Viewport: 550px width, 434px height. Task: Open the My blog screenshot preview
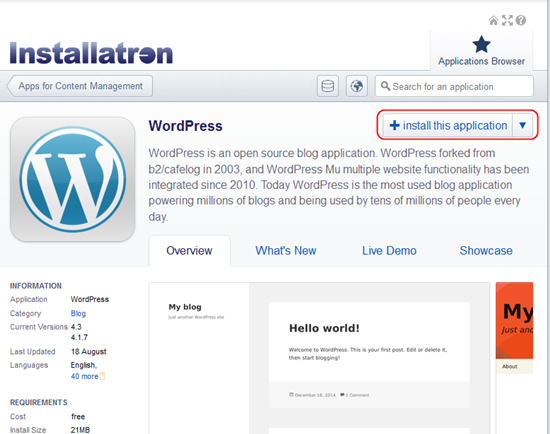319,358
